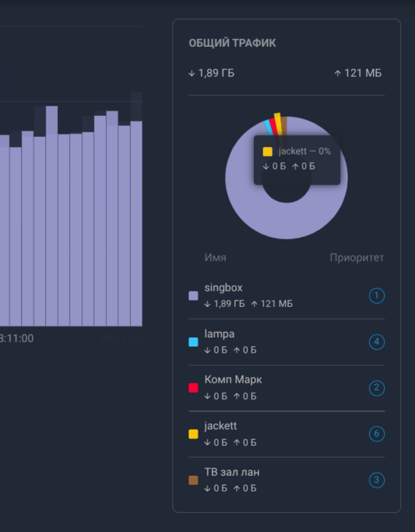Click priority badge 6 for jackett
This screenshot has height=532, width=415.
point(377,434)
